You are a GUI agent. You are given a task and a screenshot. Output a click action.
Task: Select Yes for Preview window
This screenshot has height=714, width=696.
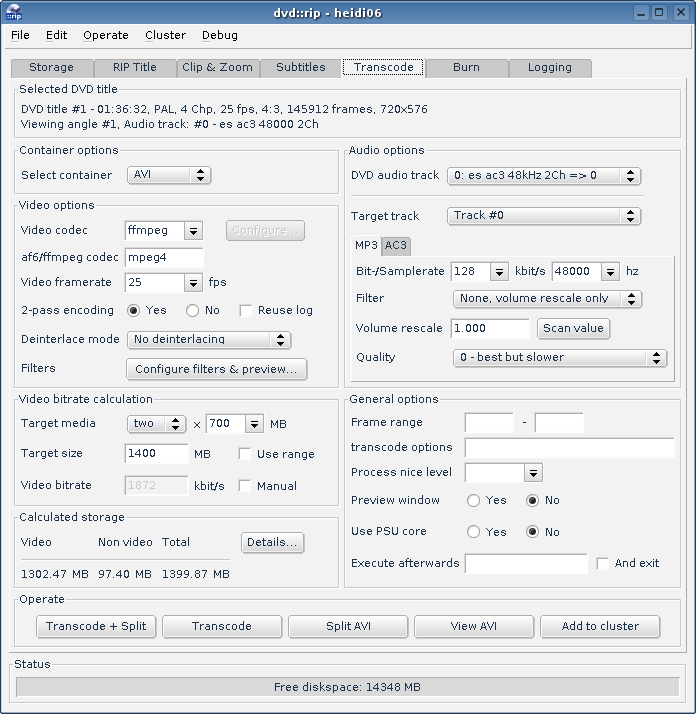[473, 500]
